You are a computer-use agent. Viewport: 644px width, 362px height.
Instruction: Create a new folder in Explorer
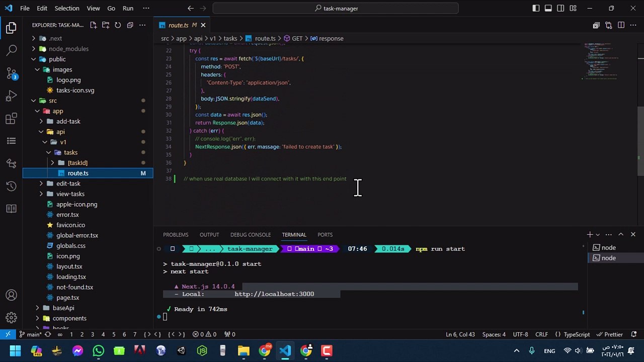point(106,25)
